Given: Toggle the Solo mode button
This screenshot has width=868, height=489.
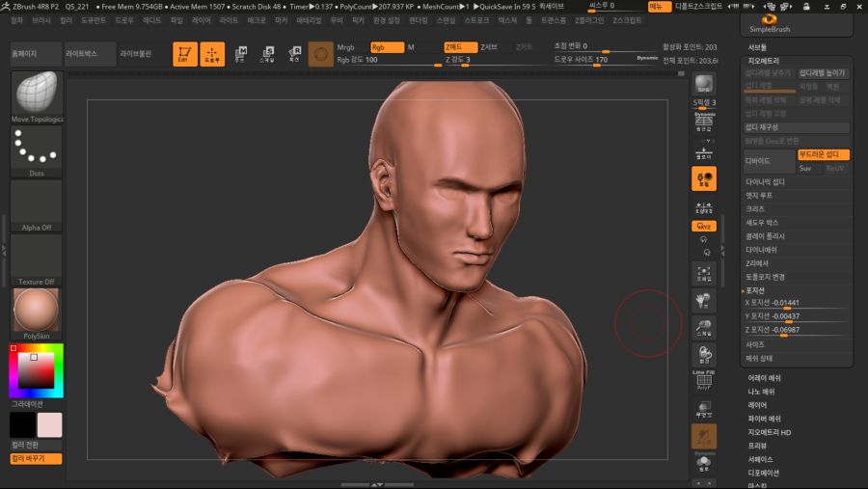Looking at the screenshot, I should point(704,462).
